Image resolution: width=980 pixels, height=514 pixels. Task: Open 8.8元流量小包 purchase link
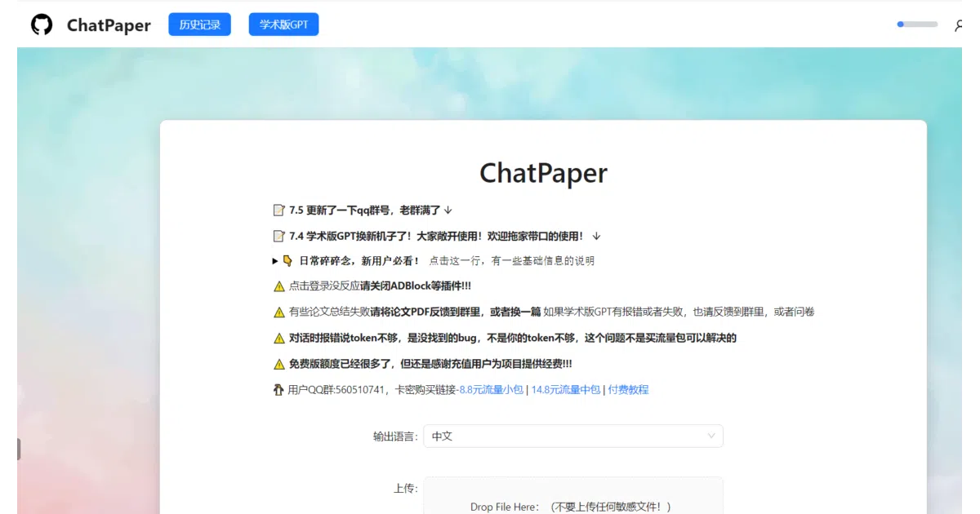(x=491, y=390)
